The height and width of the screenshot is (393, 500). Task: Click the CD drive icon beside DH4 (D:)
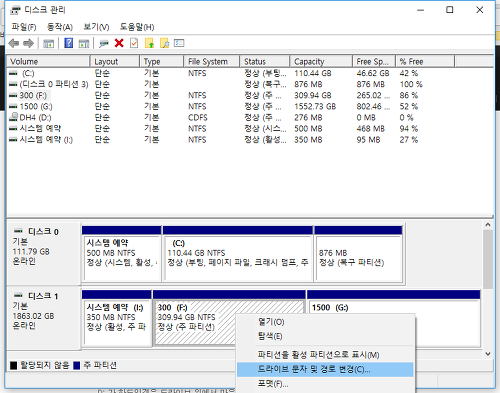click(13, 117)
